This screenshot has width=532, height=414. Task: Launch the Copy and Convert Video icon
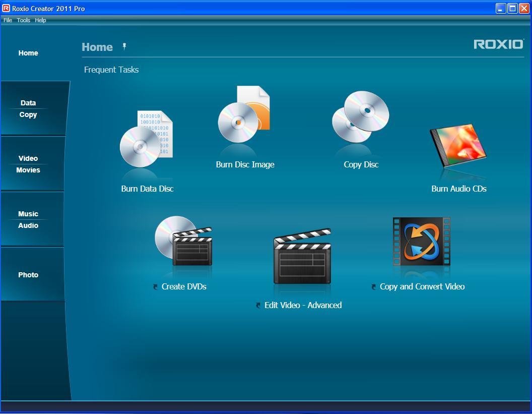pyautogui.click(x=421, y=242)
